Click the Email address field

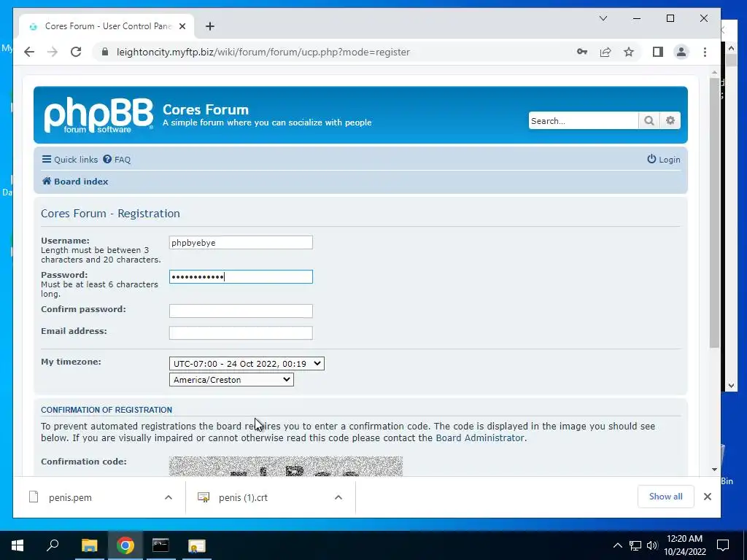pyautogui.click(x=241, y=332)
